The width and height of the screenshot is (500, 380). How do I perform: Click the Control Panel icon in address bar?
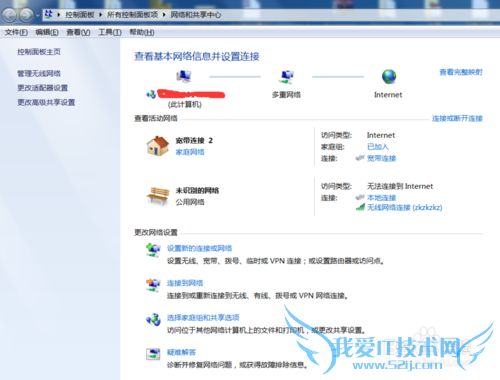click(49, 14)
